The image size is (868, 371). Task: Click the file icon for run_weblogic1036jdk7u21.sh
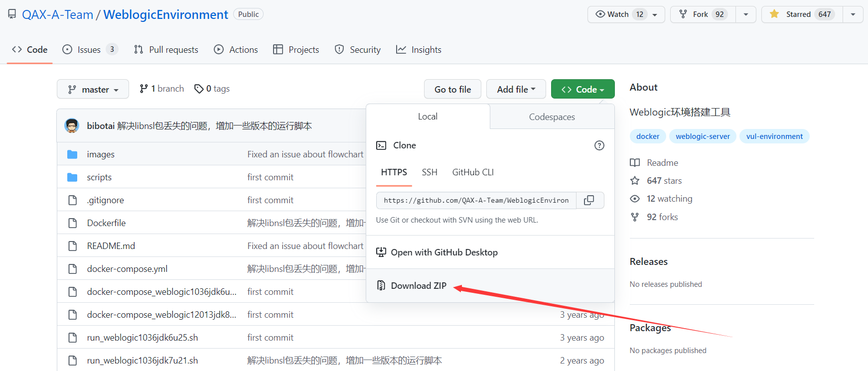[x=73, y=361]
